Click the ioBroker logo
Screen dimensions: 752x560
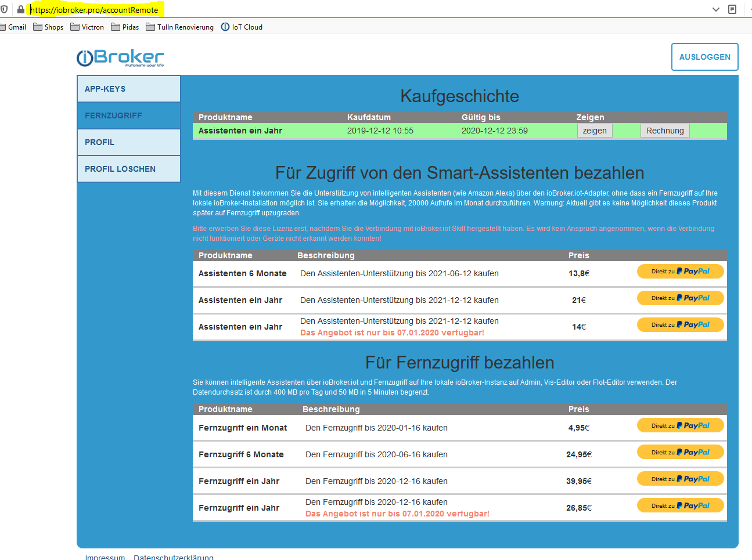[120, 57]
